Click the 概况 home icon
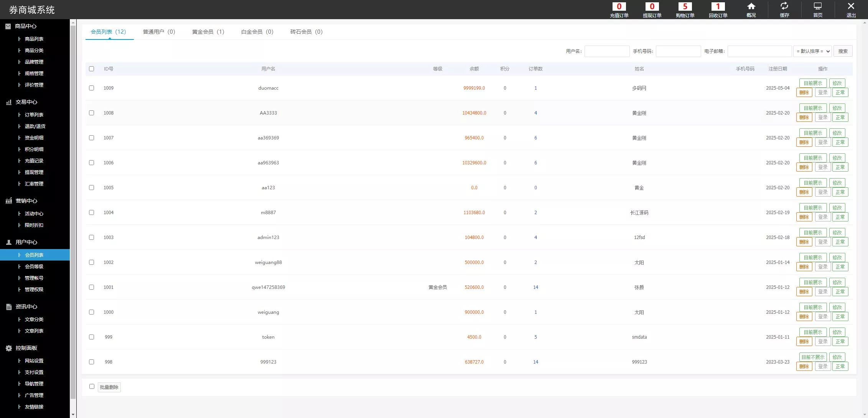Screen dimensions: 868x418 [751, 6]
